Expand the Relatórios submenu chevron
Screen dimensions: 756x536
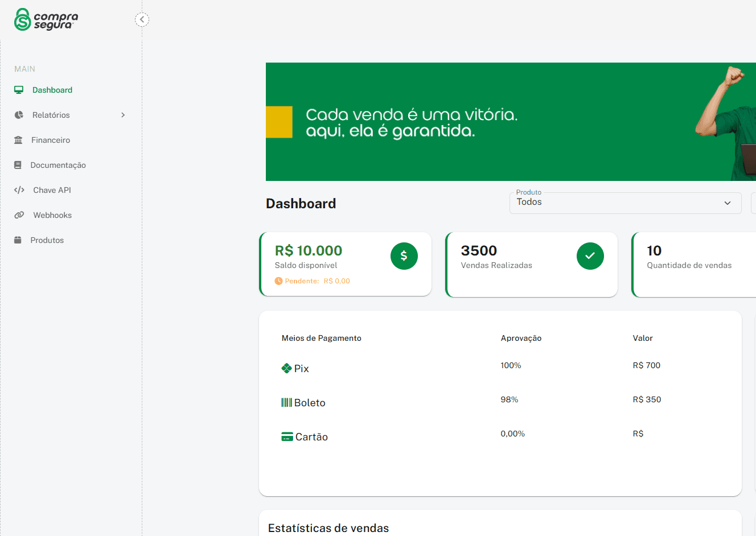123,114
